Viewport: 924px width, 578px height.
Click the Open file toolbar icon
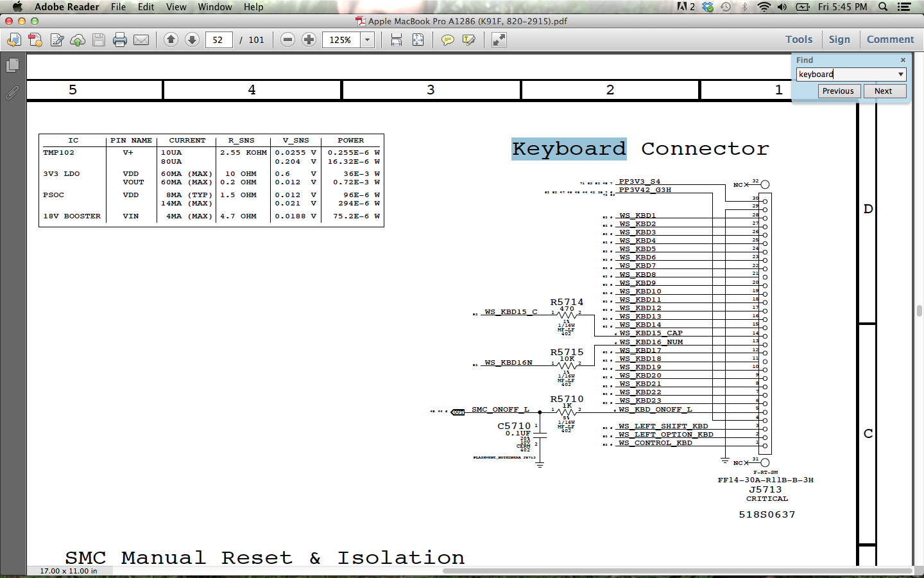(x=13, y=40)
